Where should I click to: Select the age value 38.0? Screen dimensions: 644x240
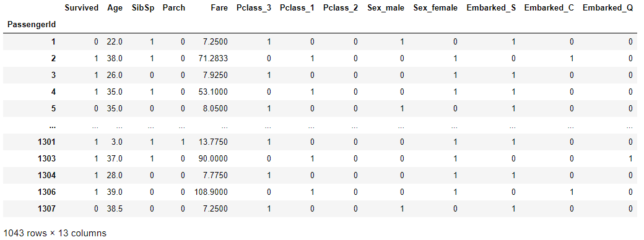coord(115,58)
